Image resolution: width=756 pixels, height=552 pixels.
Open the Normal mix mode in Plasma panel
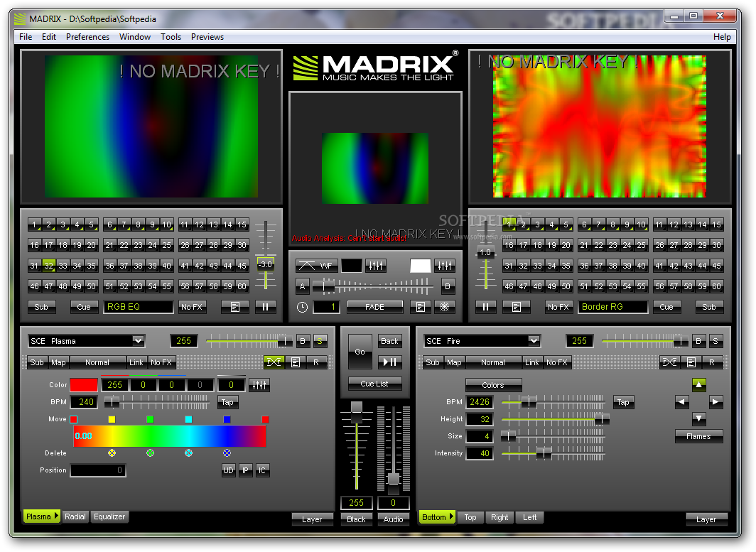pos(97,362)
